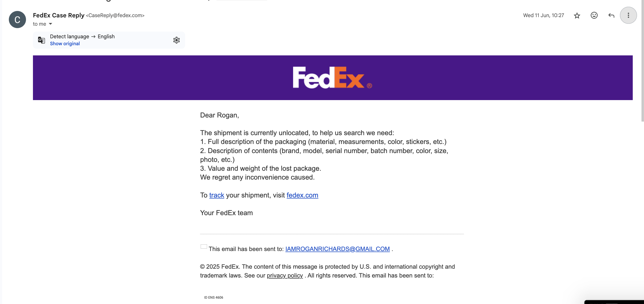Open translation settings gear icon
This screenshot has width=644, height=304.
click(x=176, y=40)
